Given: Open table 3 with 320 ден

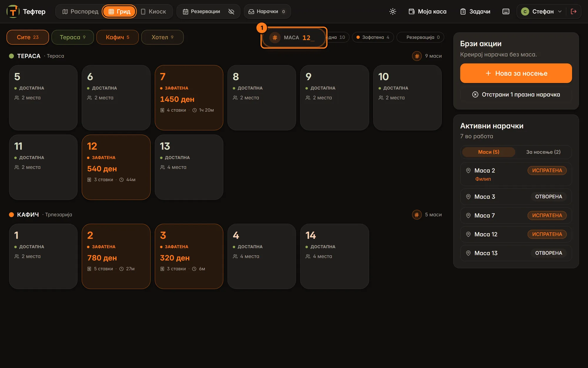Looking at the screenshot, I should pos(189,256).
